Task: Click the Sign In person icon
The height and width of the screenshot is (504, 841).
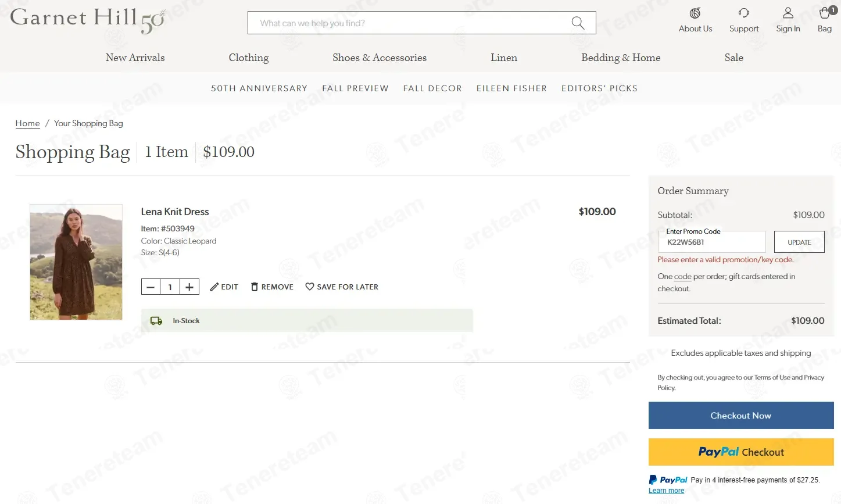Action: (788, 13)
